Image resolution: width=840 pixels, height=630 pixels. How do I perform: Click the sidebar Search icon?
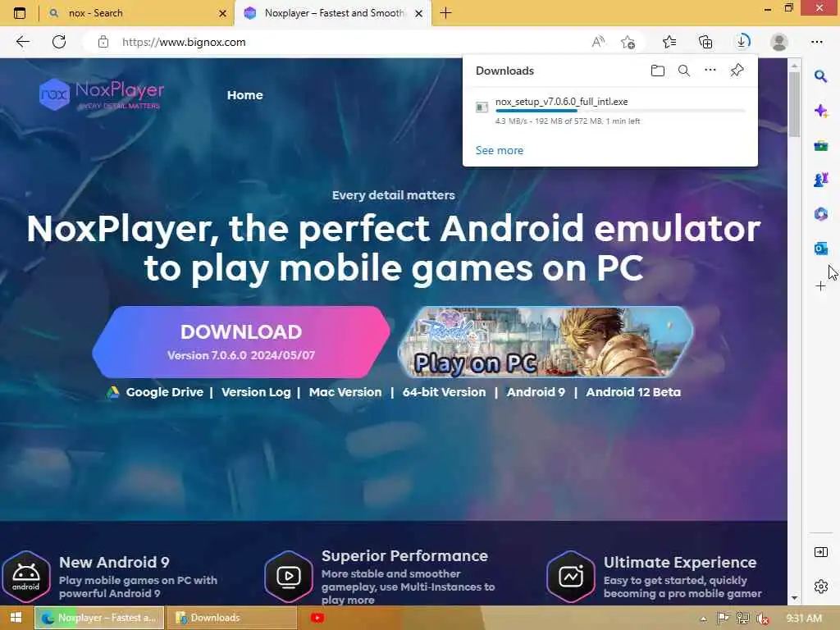820,76
